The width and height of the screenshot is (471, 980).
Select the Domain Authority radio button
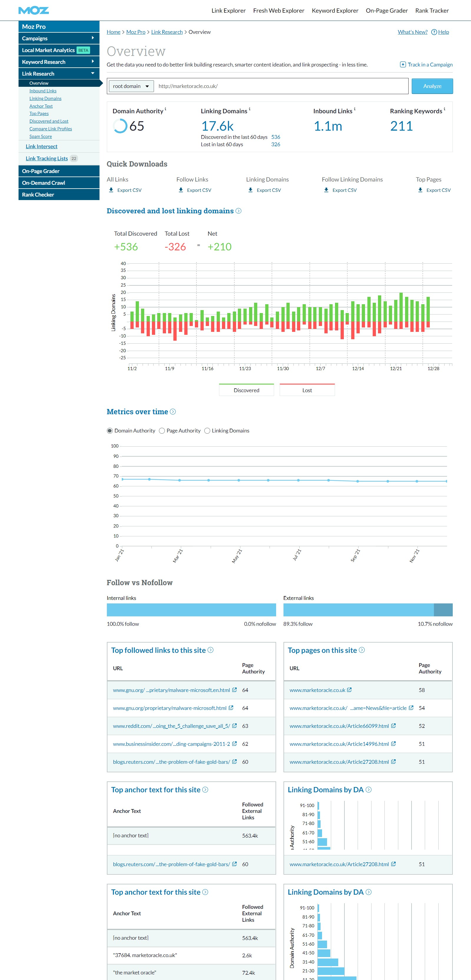(x=110, y=431)
